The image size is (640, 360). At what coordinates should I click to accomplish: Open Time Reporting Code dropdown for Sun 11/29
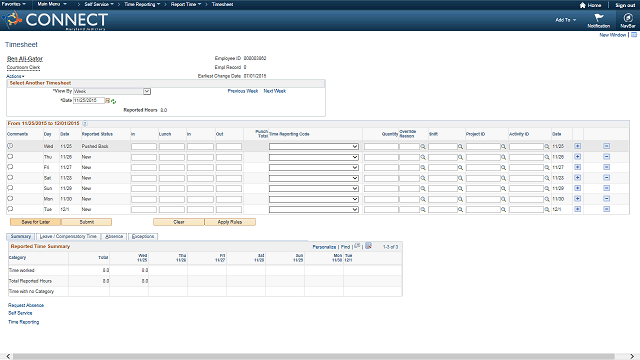(x=313, y=189)
